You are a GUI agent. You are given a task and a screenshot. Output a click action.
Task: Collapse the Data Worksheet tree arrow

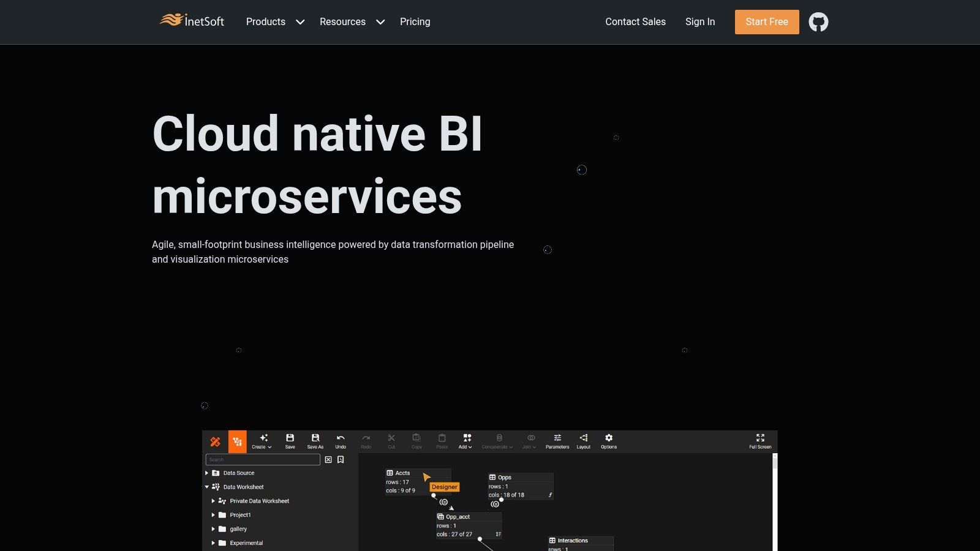pyautogui.click(x=206, y=487)
